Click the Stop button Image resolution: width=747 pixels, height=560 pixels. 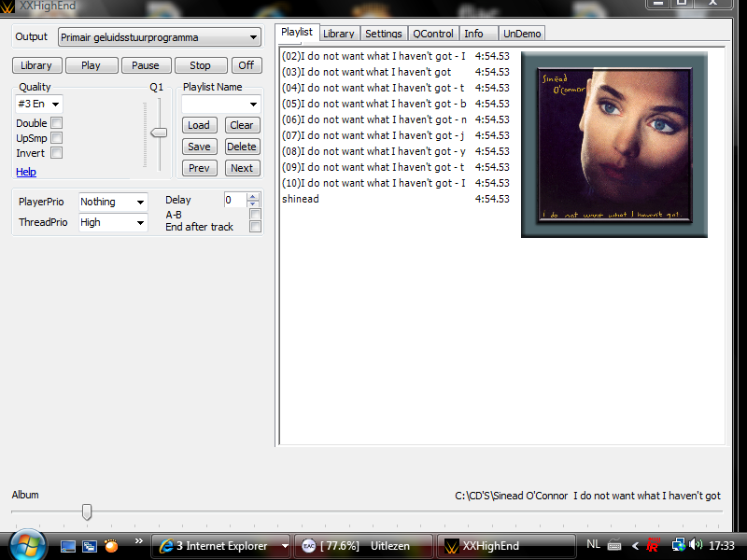200,65
